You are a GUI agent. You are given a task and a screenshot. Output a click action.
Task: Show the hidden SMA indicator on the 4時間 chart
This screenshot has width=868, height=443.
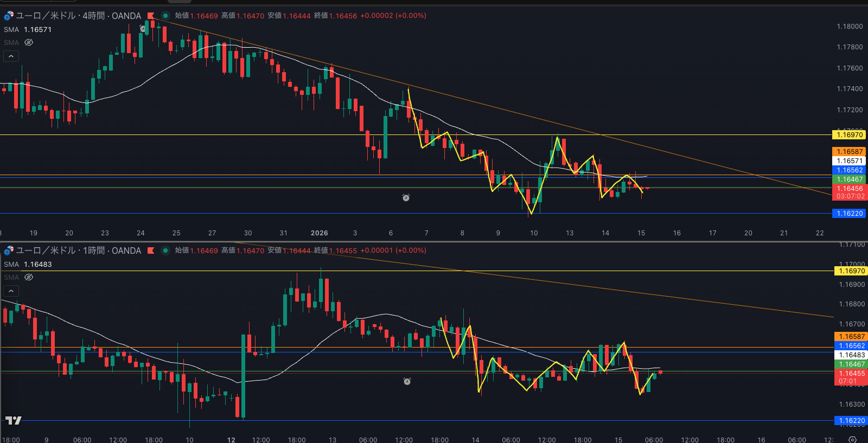point(29,42)
